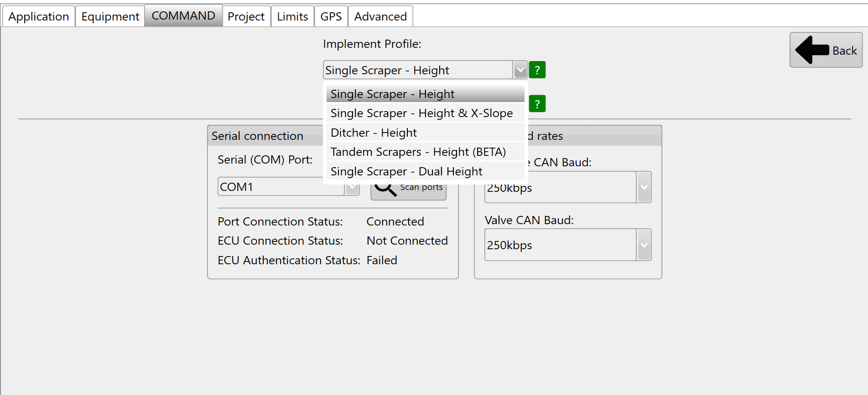Collapse the Implement Profile dropdown arrow
This screenshot has height=395, width=868.
(520, 70)
